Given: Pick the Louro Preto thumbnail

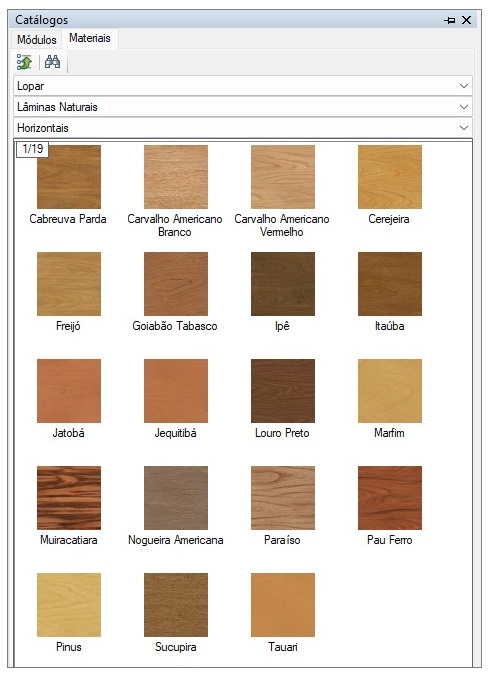Looking at the screenshot, I should (283, 391).
